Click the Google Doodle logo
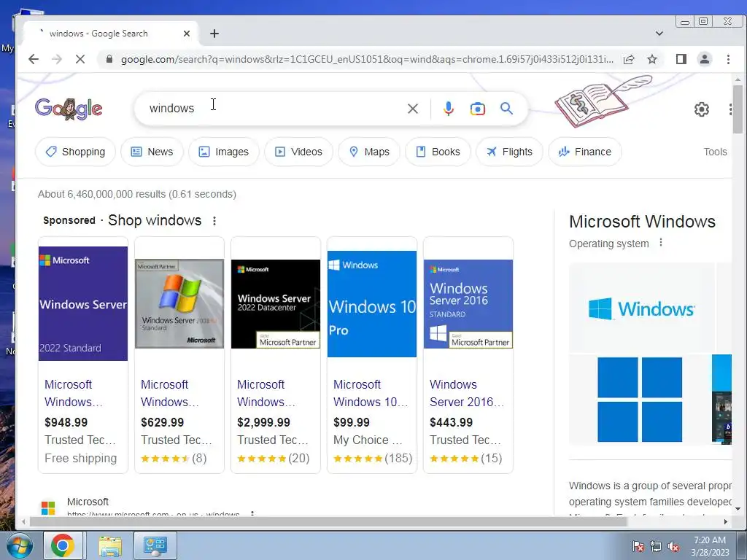 coord(69,109)
